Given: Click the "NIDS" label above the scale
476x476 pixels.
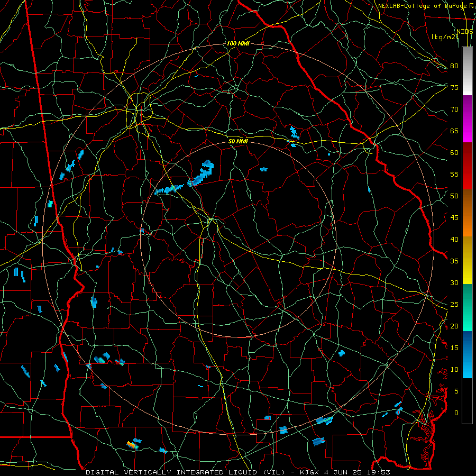Looking at the screenshot, I should pyautogui.click(x=465, y=31).
